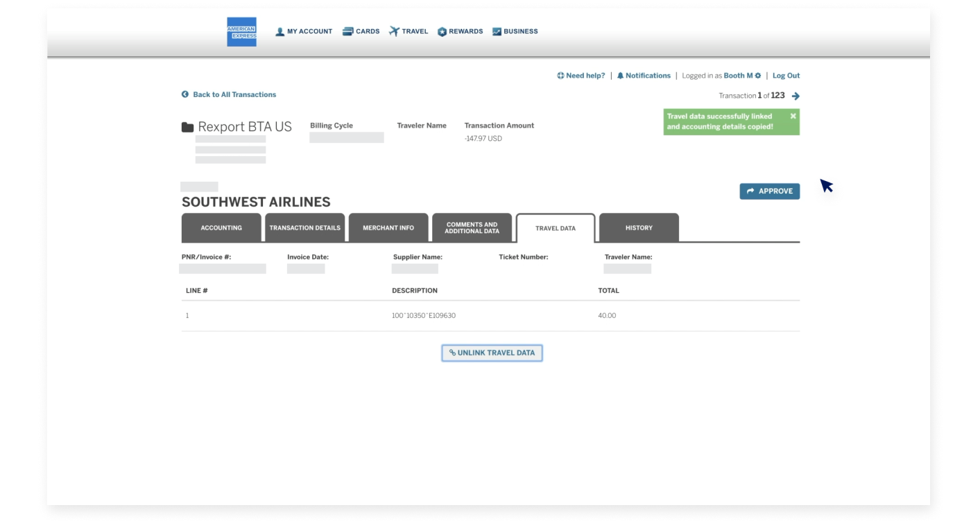
Task: Click the American Express logo
Action: 242,31
